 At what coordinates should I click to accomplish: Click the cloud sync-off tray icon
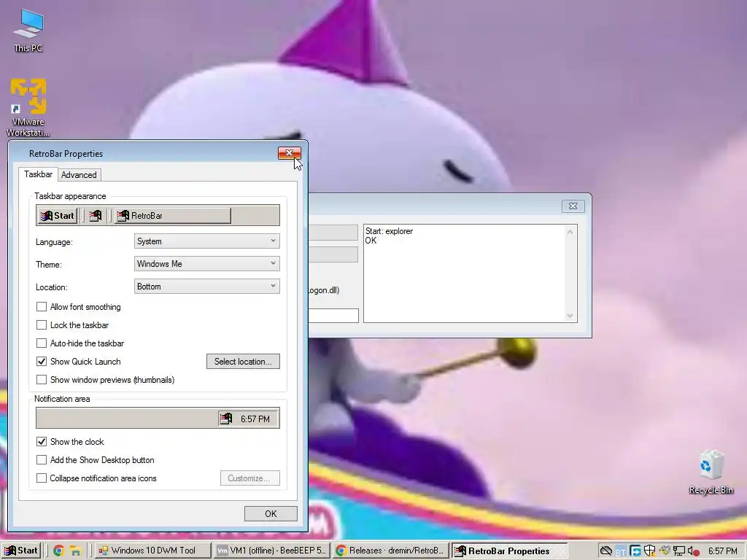605,551
